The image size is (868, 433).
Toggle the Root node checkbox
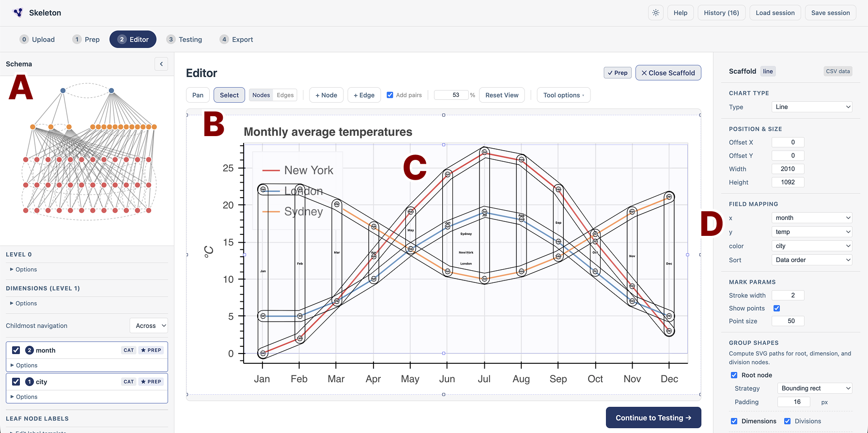click(x=734, y=375)
